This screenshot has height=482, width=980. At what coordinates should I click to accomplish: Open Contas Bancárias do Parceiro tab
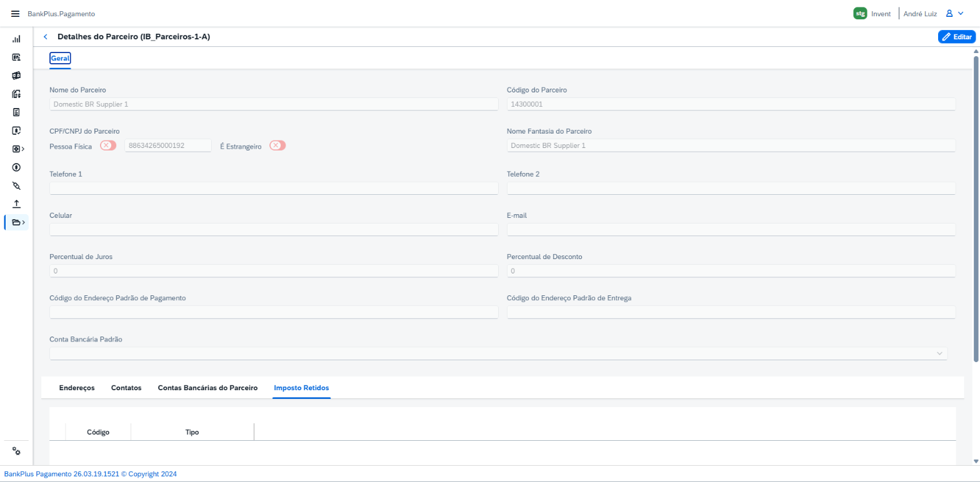click(207, 388)
